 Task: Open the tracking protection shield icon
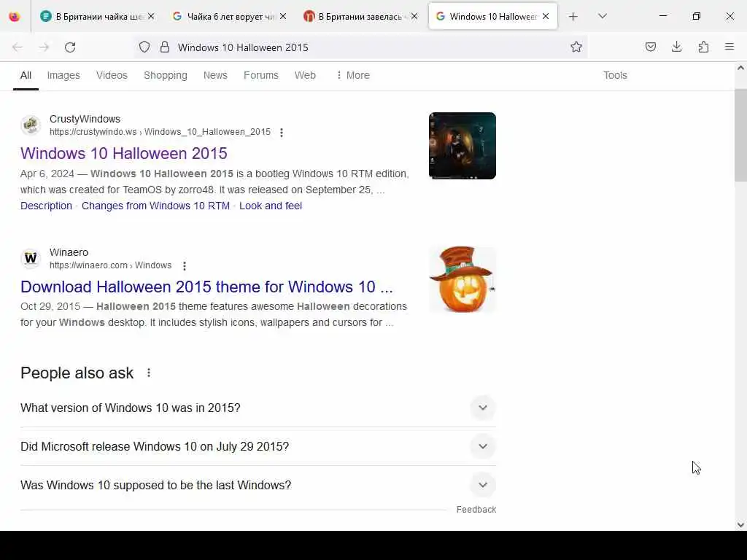coord(144,47)
